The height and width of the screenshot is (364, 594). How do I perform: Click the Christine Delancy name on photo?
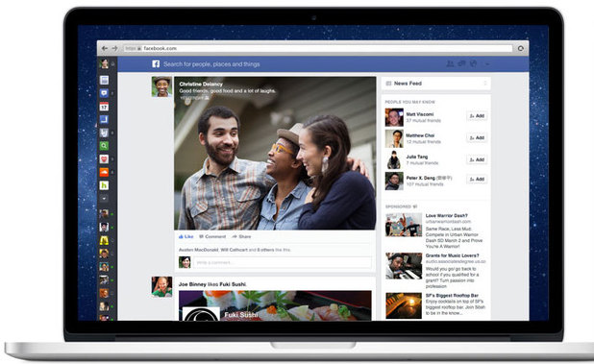pyautogui.click(x=201, y=84)
